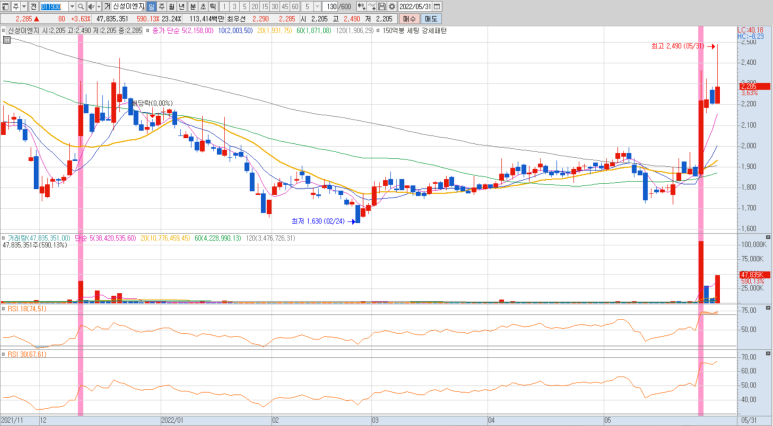Click the blue 매도 sell button
The height and width of the screenshot is (426, 773).
pos(431,19)
